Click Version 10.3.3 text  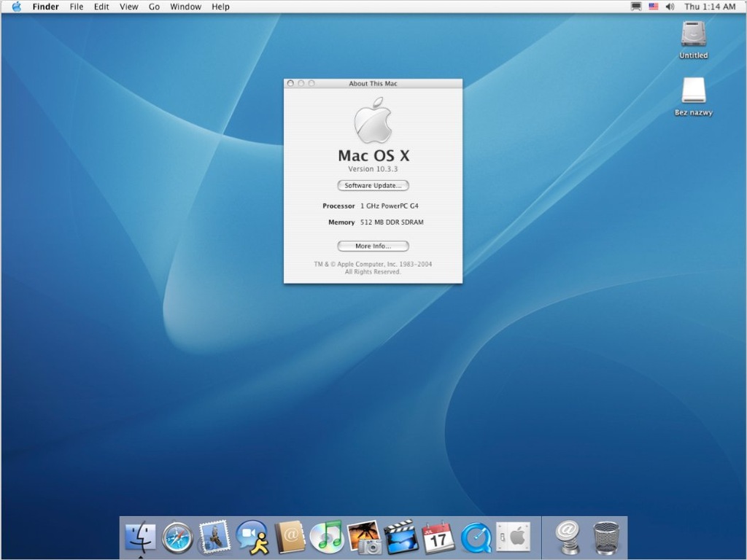click(373, 169)
